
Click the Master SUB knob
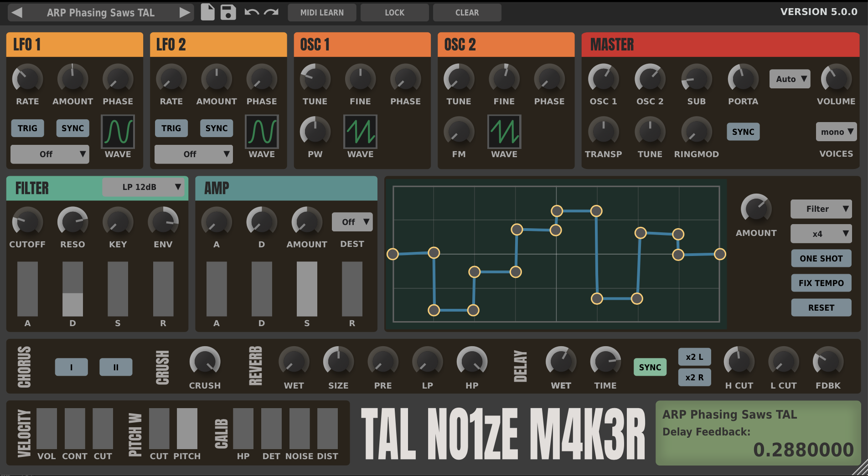coord(697,79)
